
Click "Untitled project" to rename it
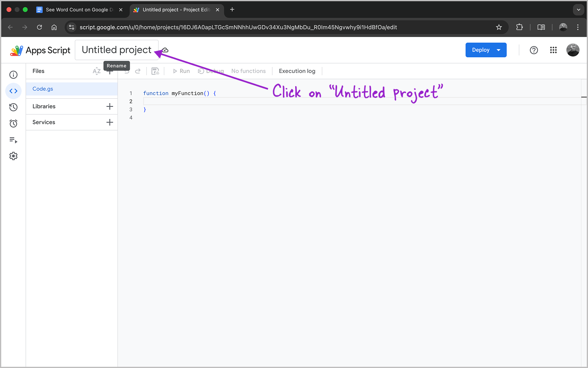click(x=116, y=50)
